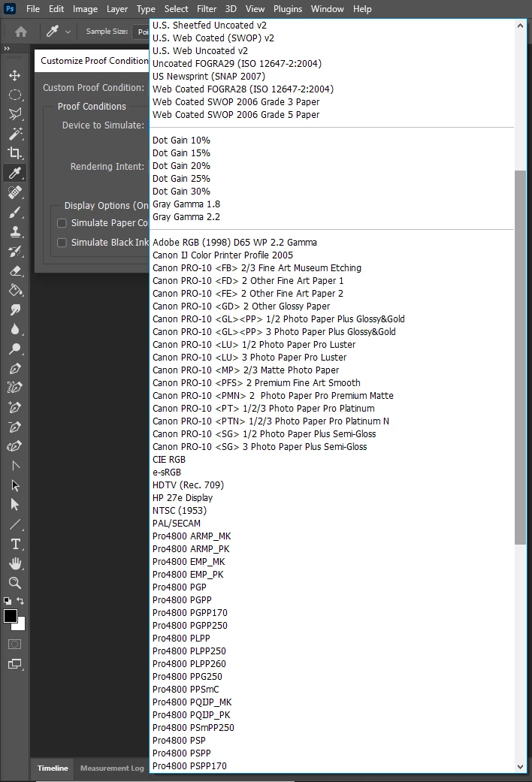532x782 pixels.
Task: Select the Polygonal Lasso tool
Action: coord(15,114)
